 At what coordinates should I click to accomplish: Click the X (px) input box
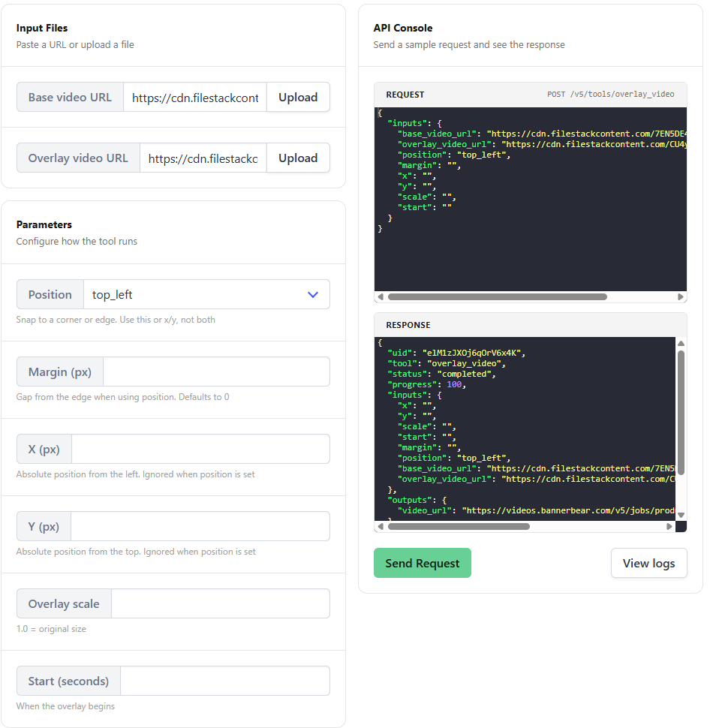(x=200, y=449)
